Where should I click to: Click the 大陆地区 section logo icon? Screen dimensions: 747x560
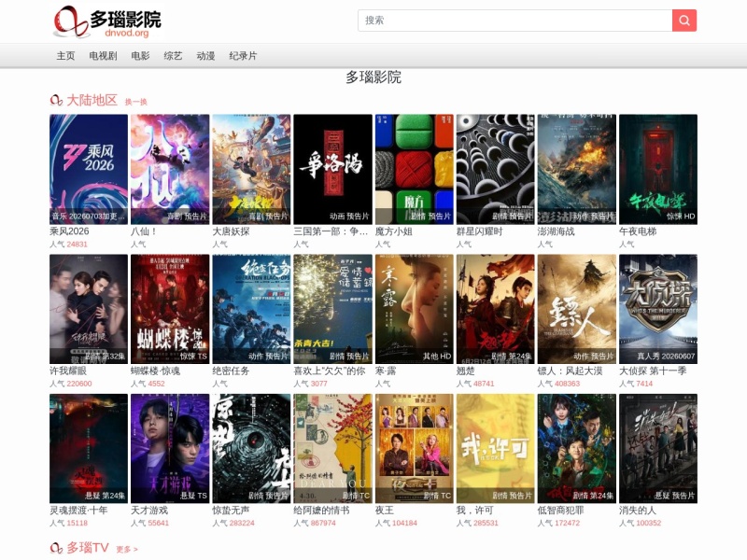(x=56, y=100)
